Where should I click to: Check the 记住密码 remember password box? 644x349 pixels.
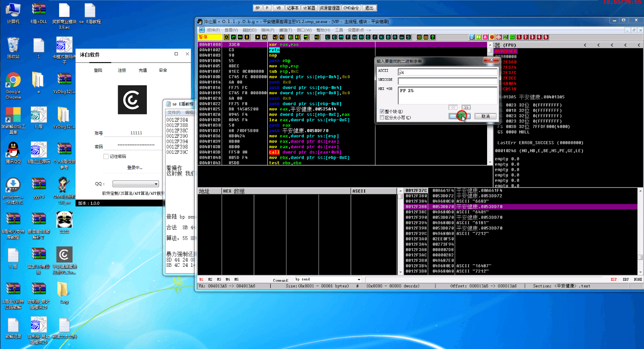106,156
